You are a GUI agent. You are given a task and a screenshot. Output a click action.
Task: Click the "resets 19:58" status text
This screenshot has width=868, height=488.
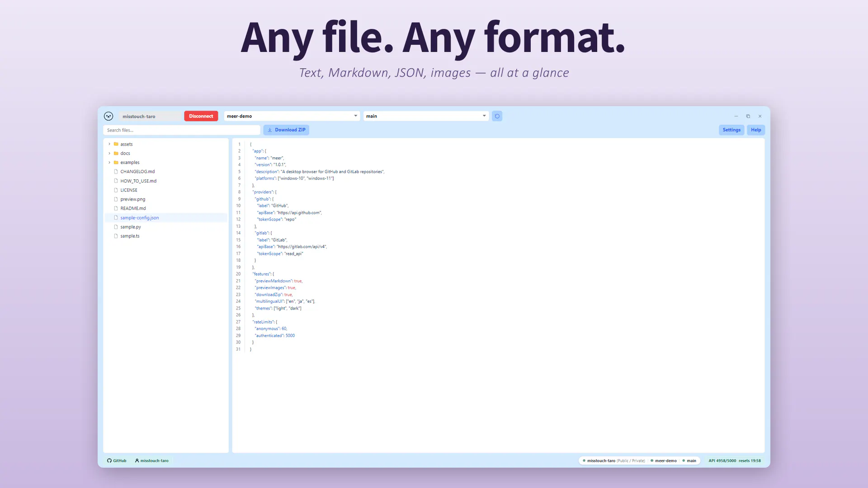tap(750, 461)
